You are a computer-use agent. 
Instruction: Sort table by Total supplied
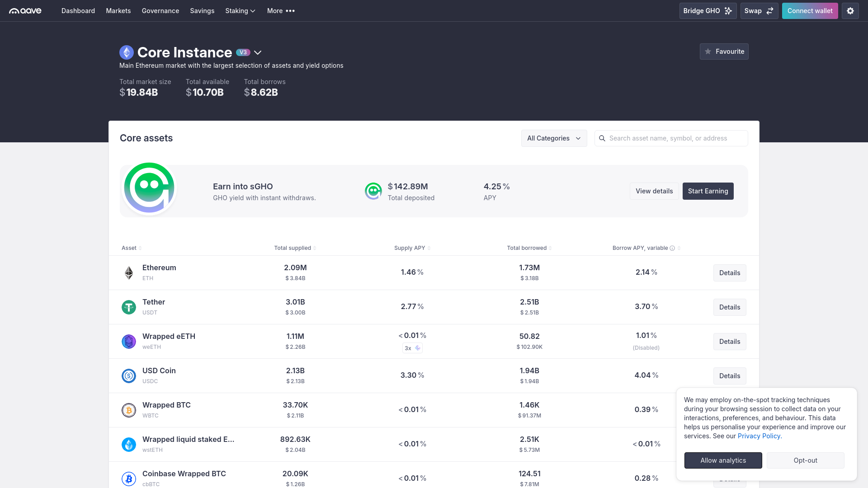(295, 248)
